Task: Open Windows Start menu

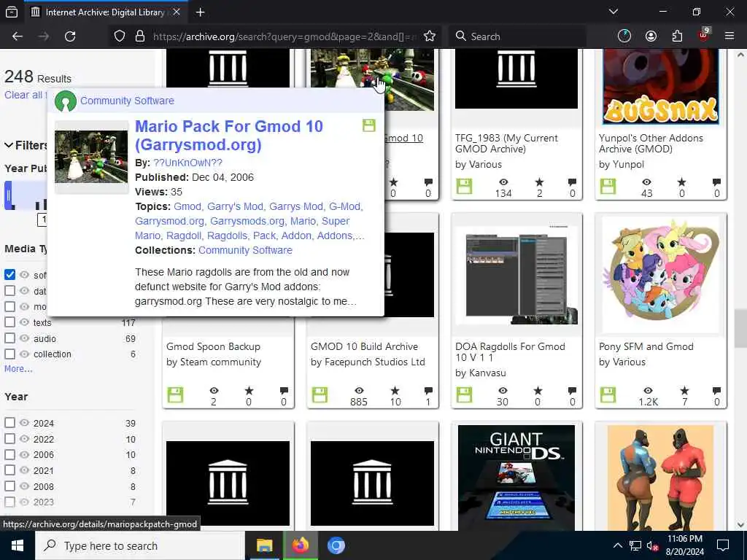Action: 18,545
